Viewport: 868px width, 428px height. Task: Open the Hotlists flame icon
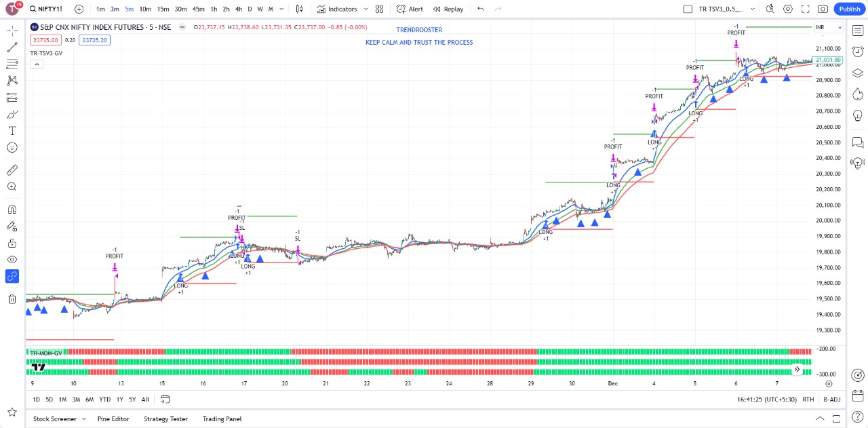pyautogui.click(x=857, y=93)
